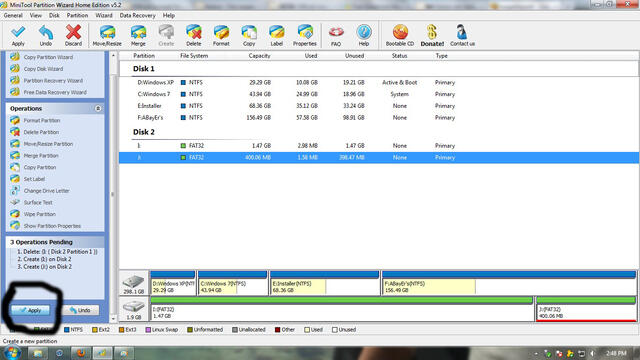The width and height of the screenshot is (640, 360).
Task: Click the Delete toolbar icon
Action: [x=193, y=36]
